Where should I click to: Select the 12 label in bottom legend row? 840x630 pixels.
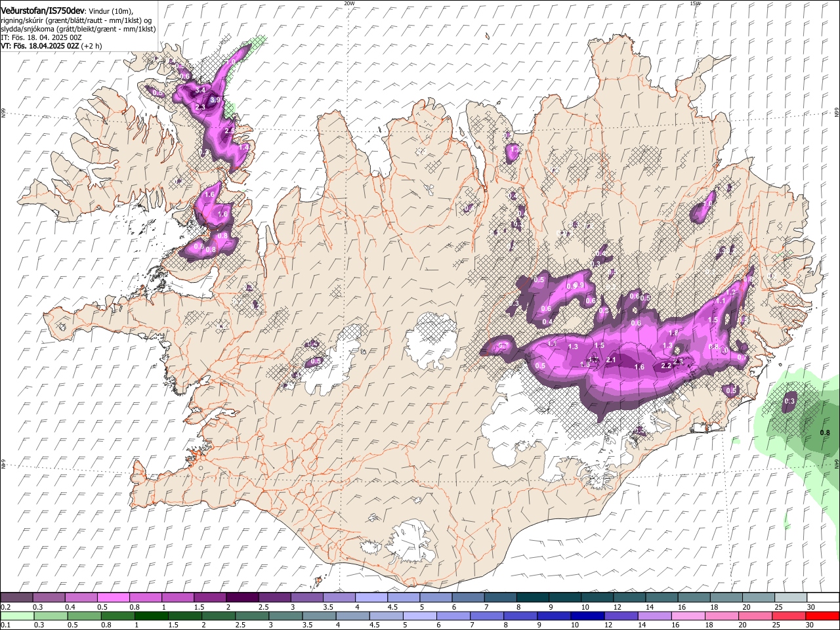click(608, 625)
